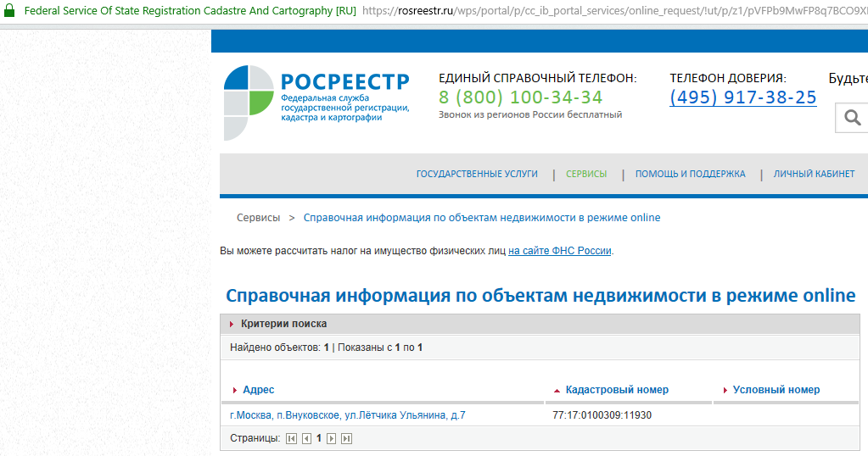Screen dimensions: 868x456
Task: Click the green padlock security icon
Action: 8,10
